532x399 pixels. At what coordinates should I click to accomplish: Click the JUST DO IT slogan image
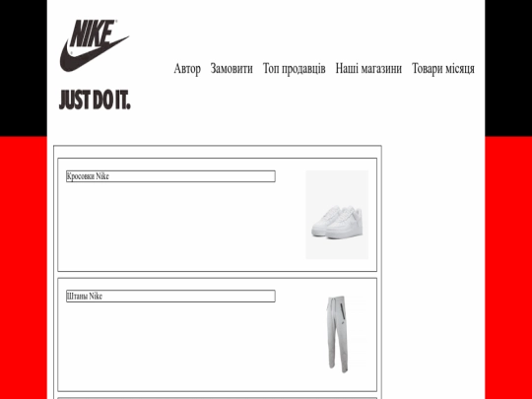pos(95,100)
